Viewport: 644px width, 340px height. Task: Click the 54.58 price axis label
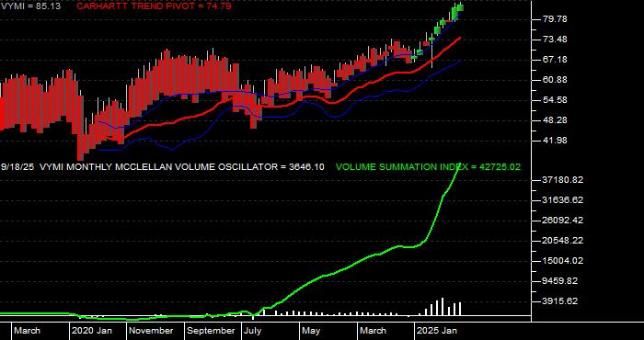click(554, 100)
